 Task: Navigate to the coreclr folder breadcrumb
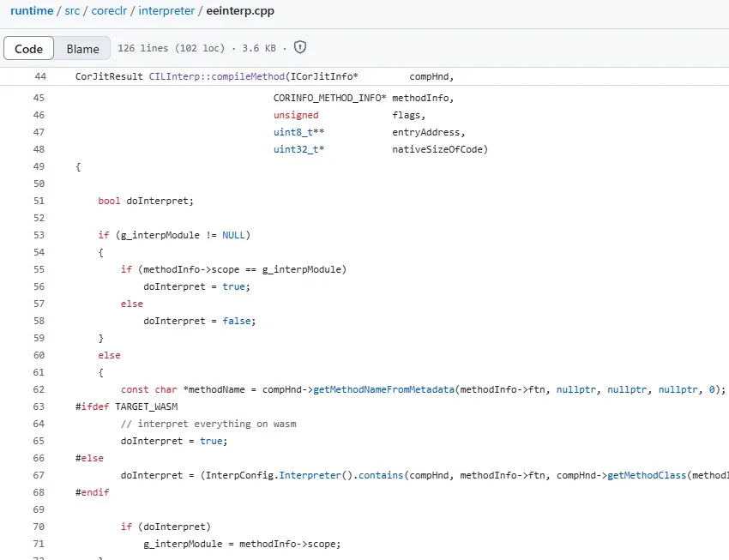[x=109, y=10]
